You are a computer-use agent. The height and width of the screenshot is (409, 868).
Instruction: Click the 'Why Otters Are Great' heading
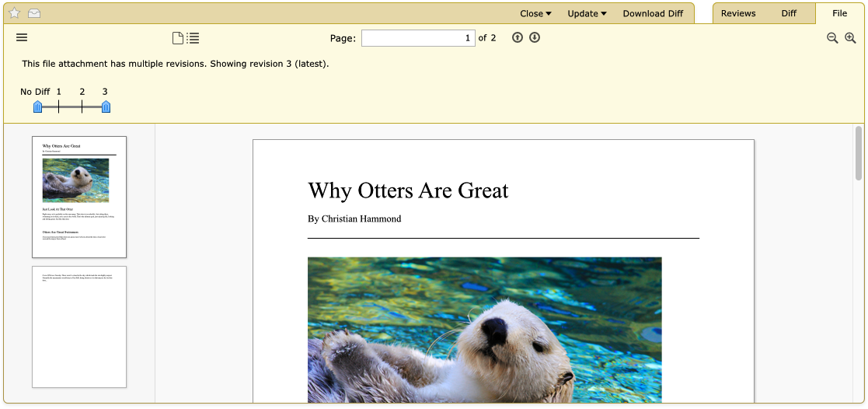click(408, 191)
